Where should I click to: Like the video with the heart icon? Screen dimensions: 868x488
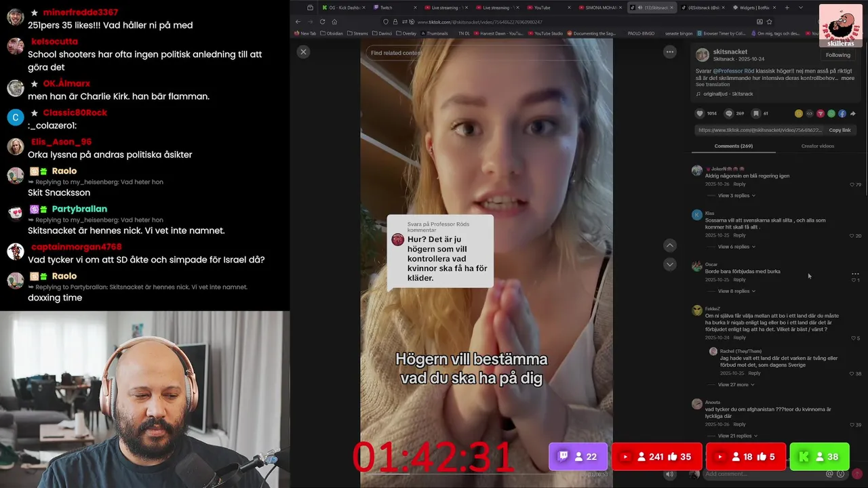click(700, 113)
